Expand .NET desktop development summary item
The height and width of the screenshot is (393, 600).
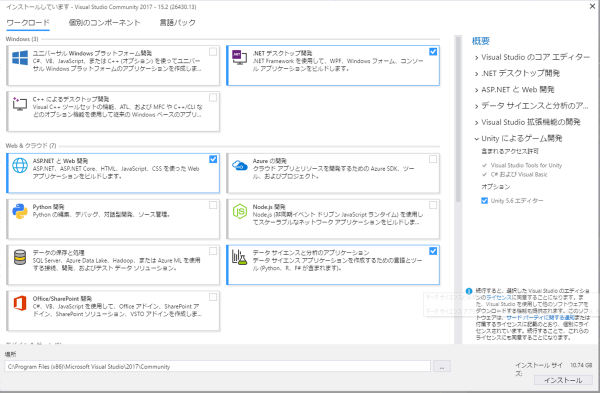pyautogui.click(x=476, y=74)
